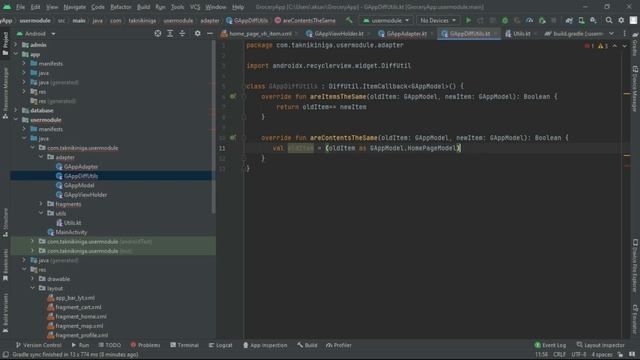Click the Project panel vertical scrollbar
Screen dimensions: 640x360
[x=213, y=127]
